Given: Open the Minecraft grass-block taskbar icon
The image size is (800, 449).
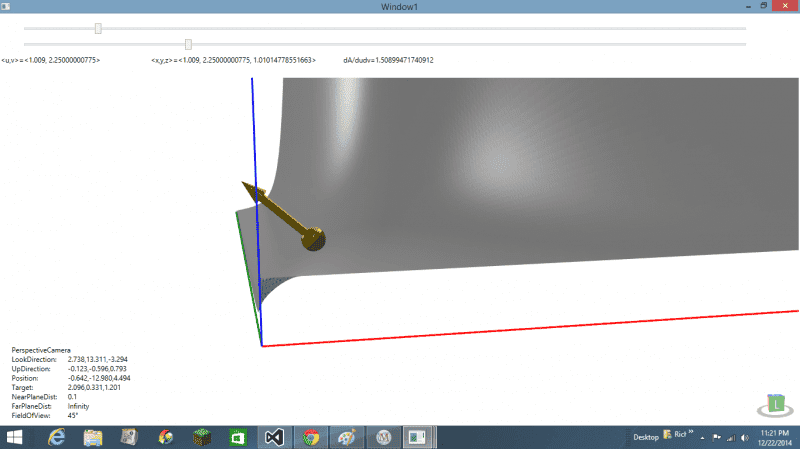Looking at the screenshot, I should coord(202,438).
